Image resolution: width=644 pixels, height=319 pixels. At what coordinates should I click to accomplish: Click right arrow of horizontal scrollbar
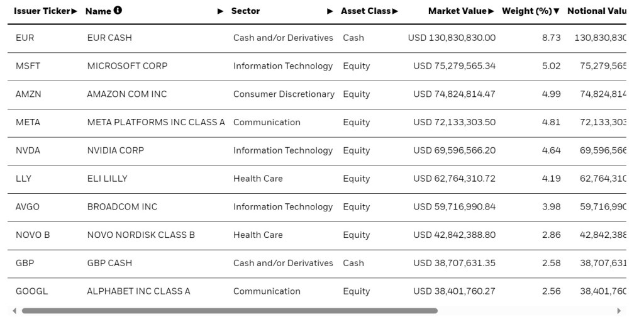[x=619, y=311]
